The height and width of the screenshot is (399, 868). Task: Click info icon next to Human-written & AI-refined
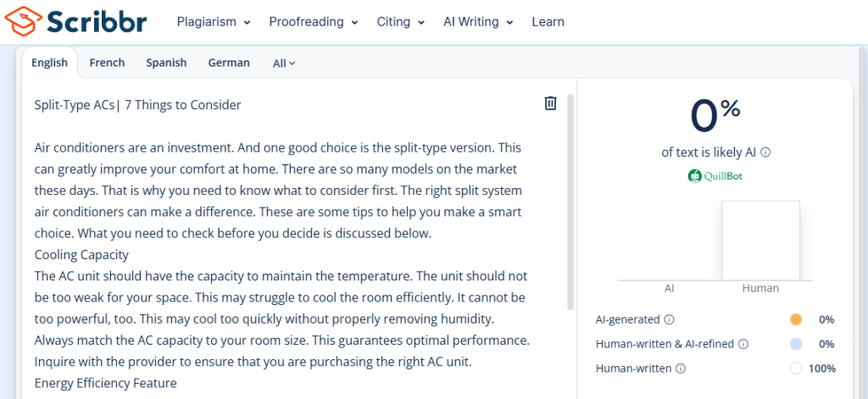tap(743, 344)
